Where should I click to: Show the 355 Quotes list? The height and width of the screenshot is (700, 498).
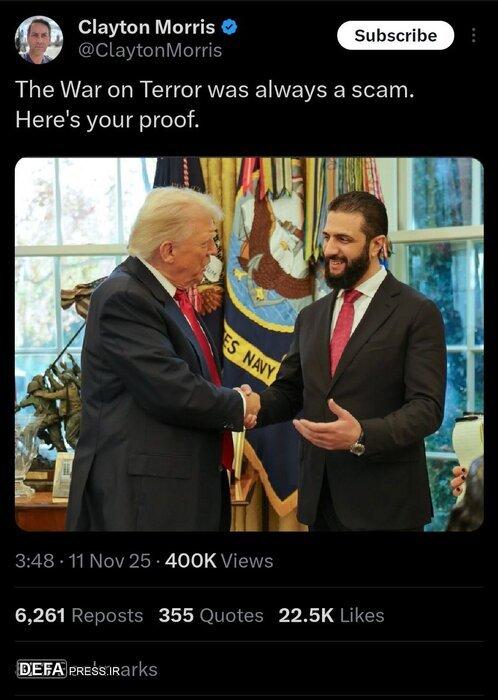pyautogui.click(x=211, y=616)
